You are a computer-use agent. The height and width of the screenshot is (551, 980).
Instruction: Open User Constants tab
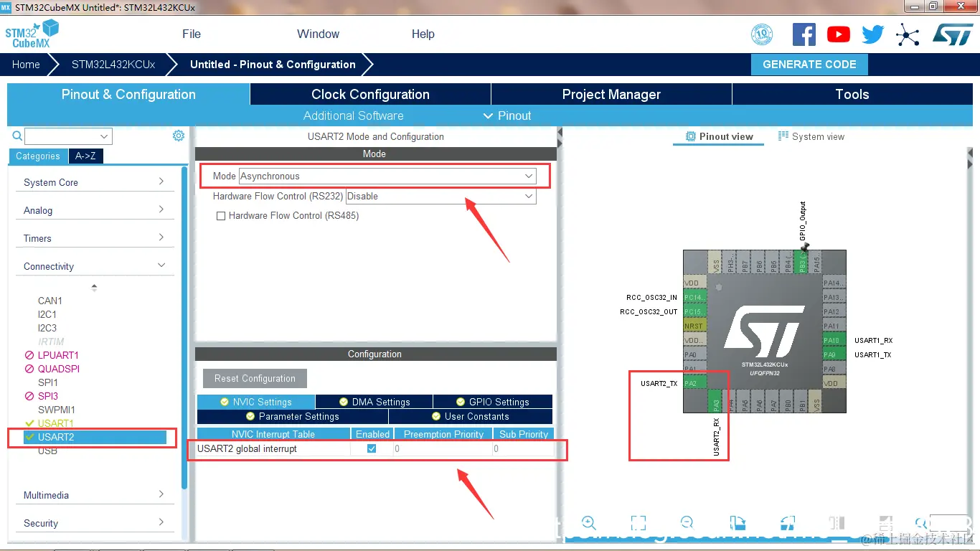click(471, 416)
